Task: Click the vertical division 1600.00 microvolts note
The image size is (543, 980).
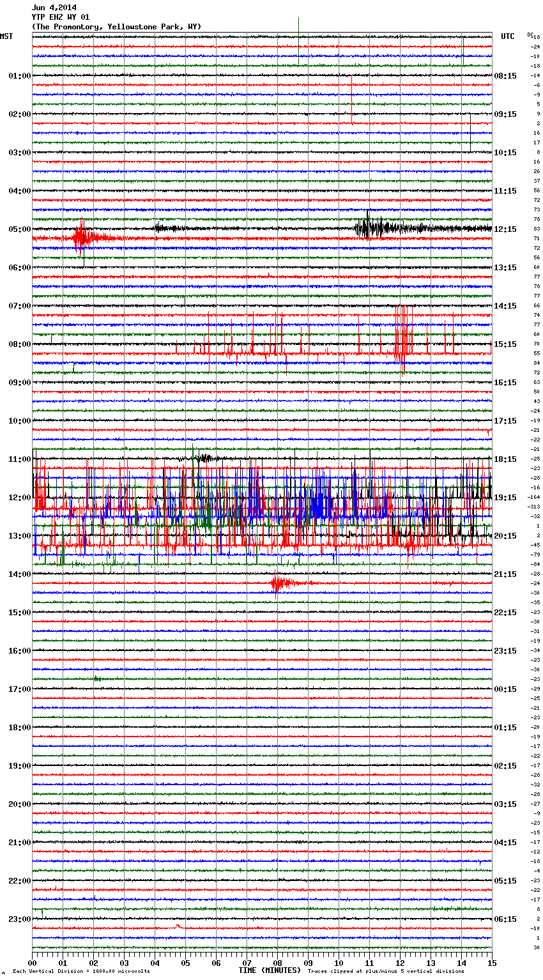Action: point(82,971)
